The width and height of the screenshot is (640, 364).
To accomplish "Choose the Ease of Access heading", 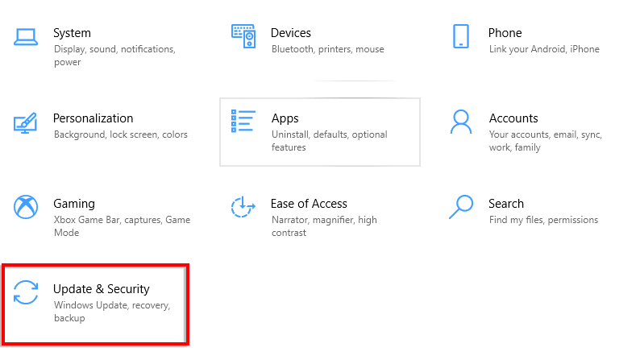I will [x=309, y=204].
